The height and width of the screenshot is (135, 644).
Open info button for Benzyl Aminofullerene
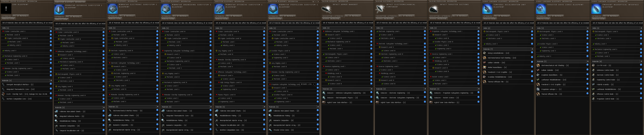point(532,53)
